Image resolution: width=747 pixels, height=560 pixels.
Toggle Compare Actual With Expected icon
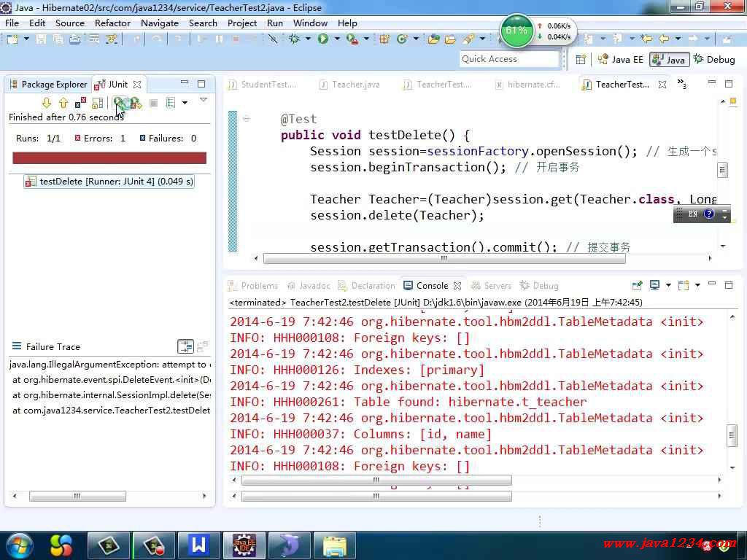(203, 346)
